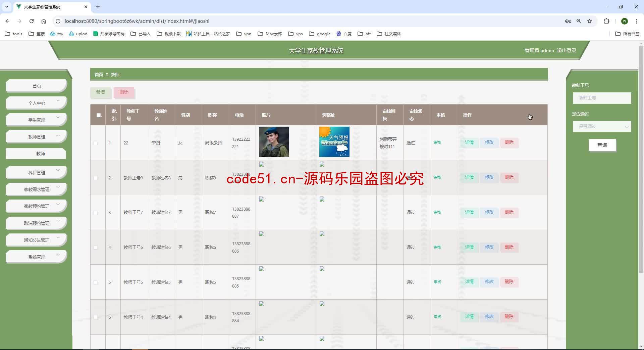Toggle the select-all checkbox in table header

click(99, 115)
